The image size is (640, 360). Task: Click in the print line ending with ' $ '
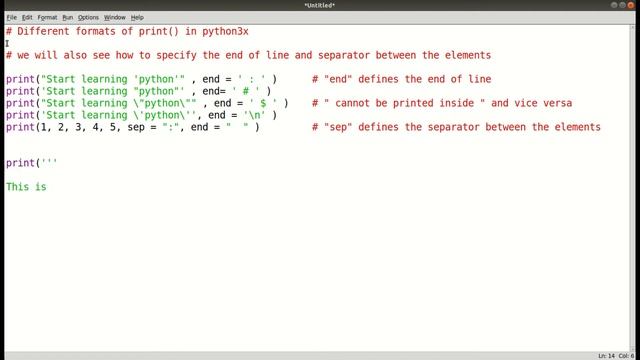click(147, 103)
